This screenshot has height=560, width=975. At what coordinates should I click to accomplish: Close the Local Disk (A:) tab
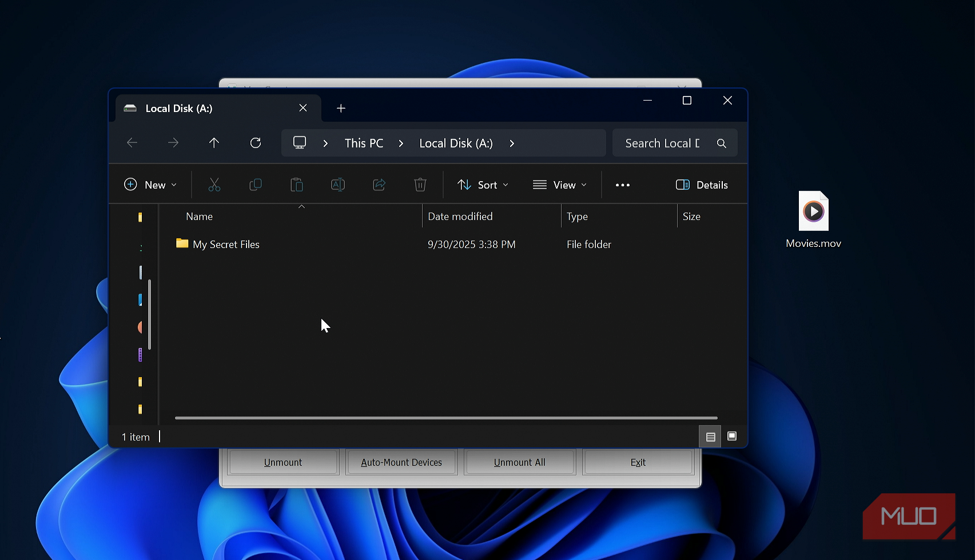coord(303,108)
